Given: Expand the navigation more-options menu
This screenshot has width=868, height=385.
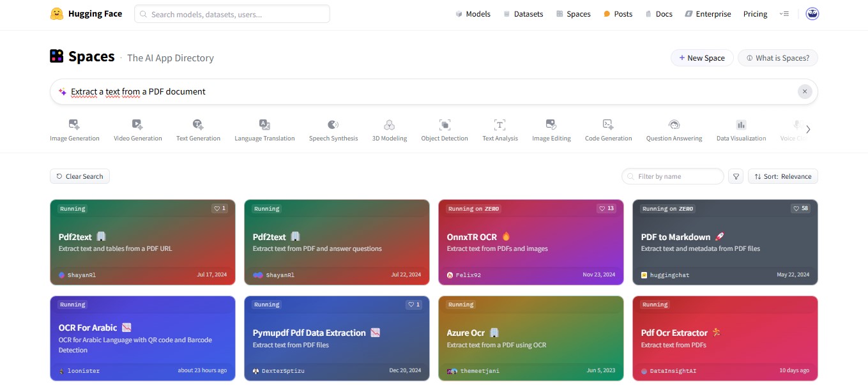Looking at the screenshot, I should click(x=784, y=13).
